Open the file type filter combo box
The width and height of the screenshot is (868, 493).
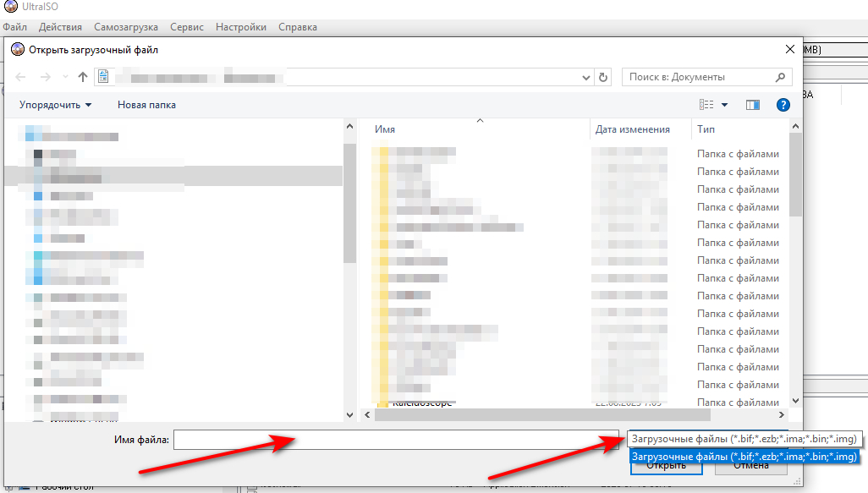[744, 439]
